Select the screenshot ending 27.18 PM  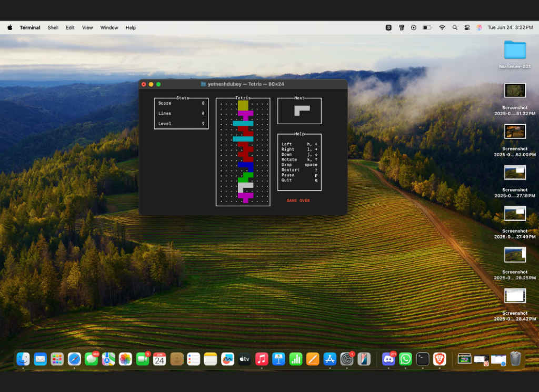[x=515, y=173]
